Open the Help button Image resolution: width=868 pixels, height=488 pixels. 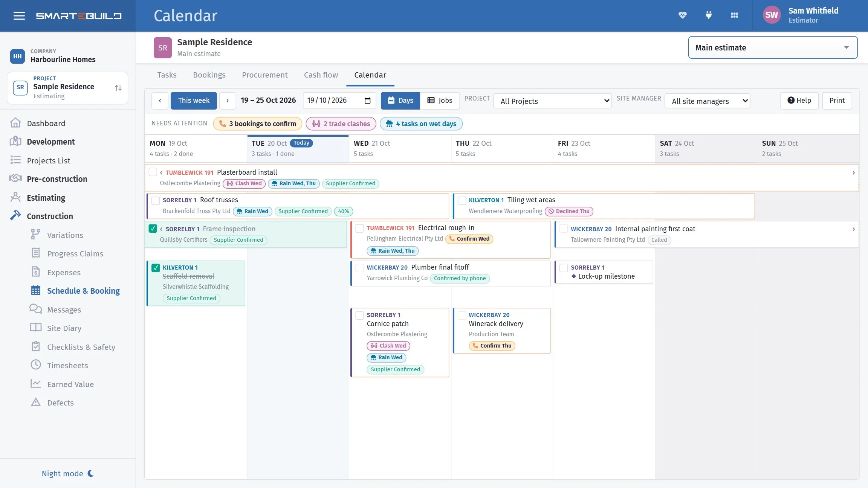[799, 101]
